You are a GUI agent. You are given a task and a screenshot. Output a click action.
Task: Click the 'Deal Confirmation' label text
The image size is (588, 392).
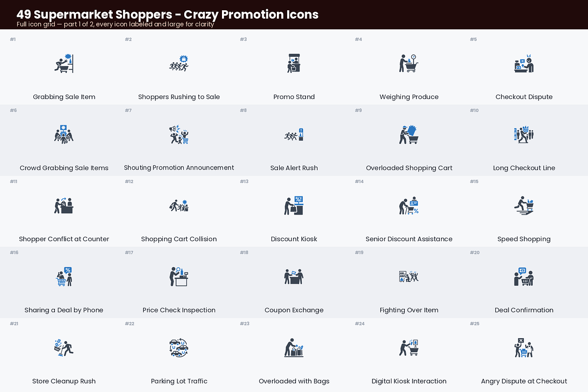[x=524, y=310]
